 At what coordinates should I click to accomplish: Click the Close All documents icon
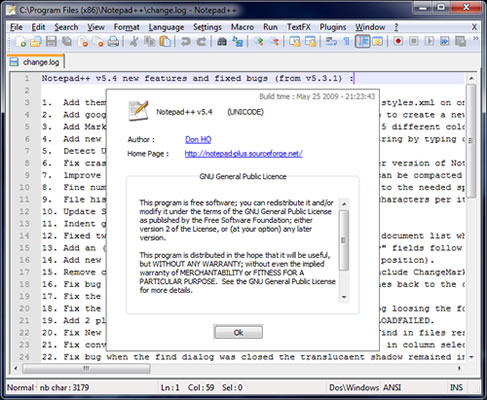(98, 42)
